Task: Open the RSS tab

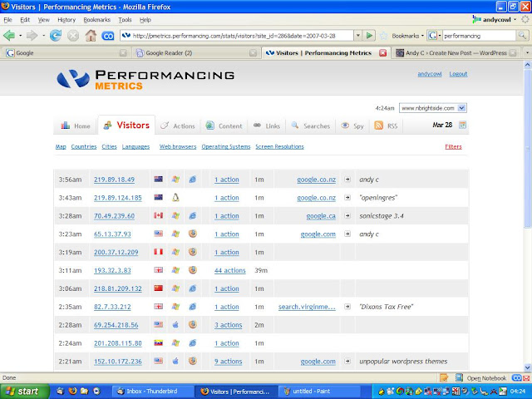Action: [x=386, y=126]
